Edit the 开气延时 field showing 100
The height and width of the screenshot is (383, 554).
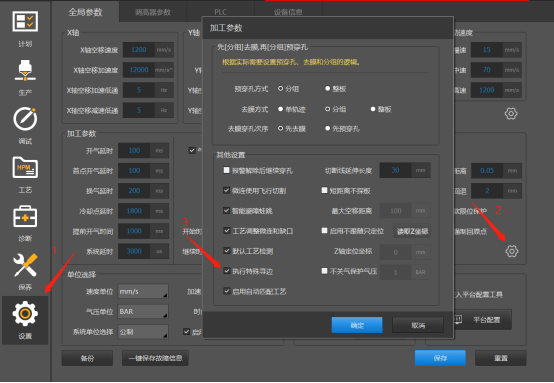[x=134, y=151]
